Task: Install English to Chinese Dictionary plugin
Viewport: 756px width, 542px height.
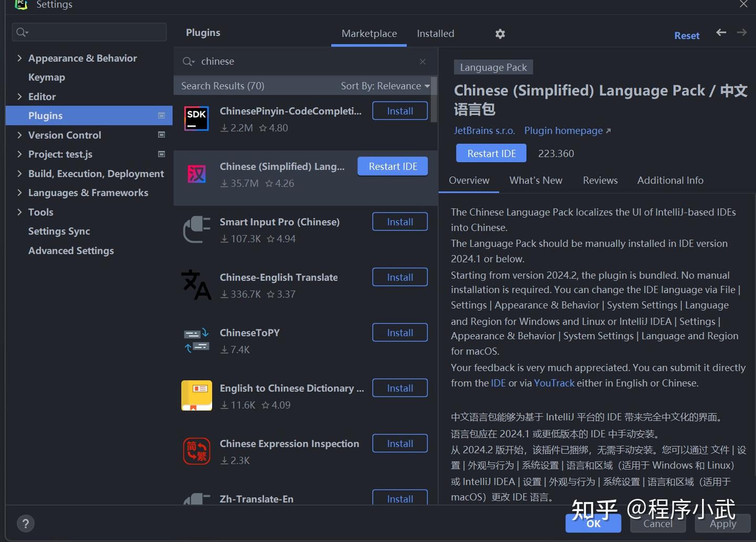Action: 400,388
